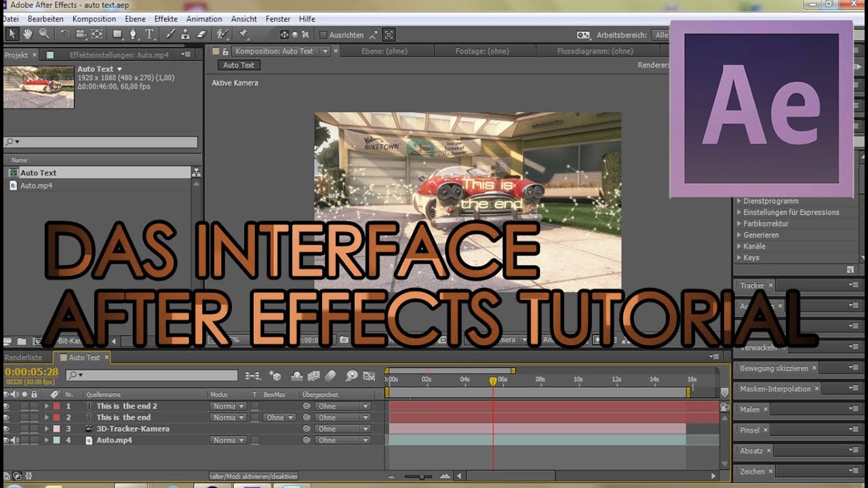
Task: Expand the Generieren effects category
Action: pos(740,235)
